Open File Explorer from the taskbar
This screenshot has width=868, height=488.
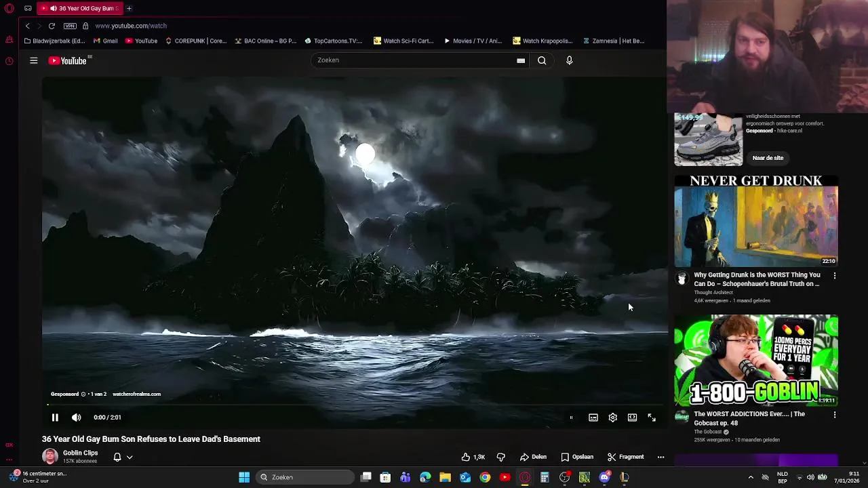click(446, 477)
